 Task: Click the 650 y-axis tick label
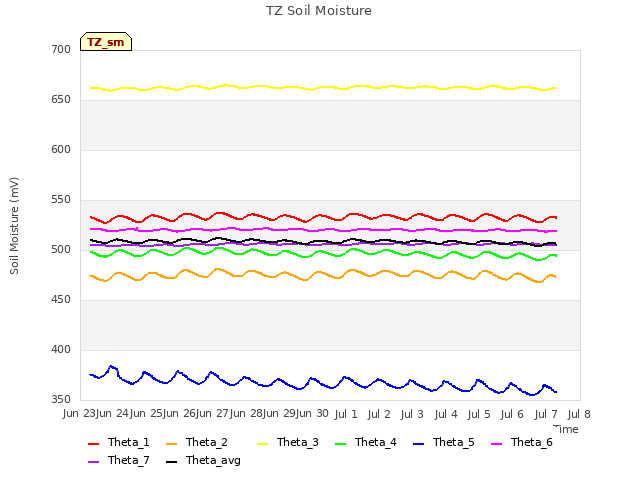(61, 100)
